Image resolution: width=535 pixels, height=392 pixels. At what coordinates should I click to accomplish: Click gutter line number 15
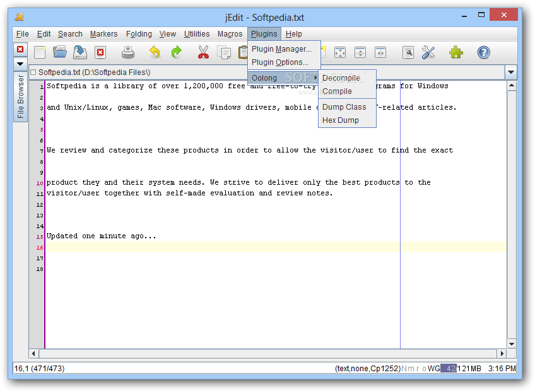tap(40, 236)
